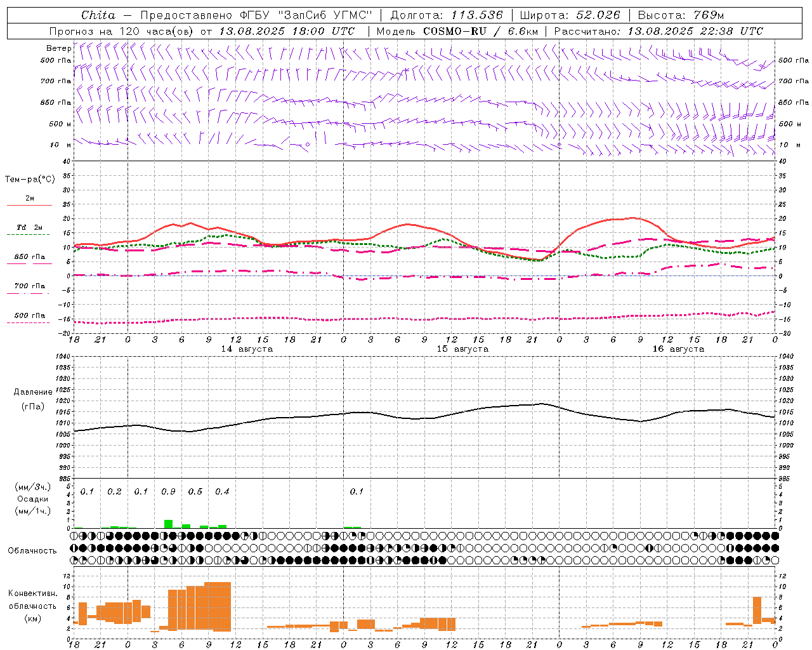812x650 pixels.
Task: Select the "(мм/1ч.)" unit label
Action: click(32, 511)
